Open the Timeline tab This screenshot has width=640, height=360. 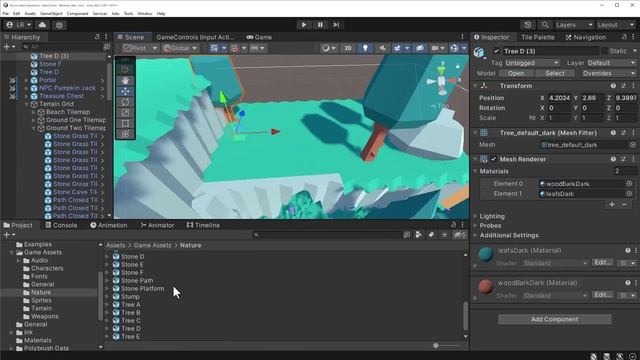click(203, 225)
